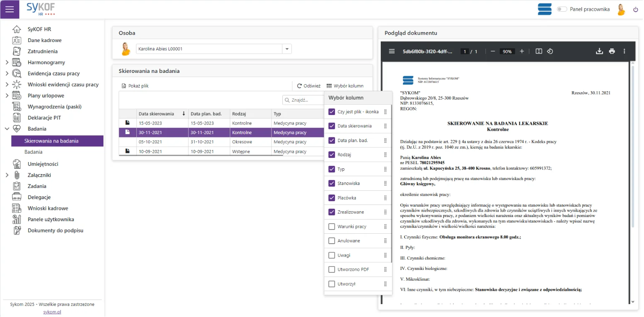This screenshot has height=317, width=644.
Task: Uncheck the Zrealizowane column checkbox
Action: 332,212
